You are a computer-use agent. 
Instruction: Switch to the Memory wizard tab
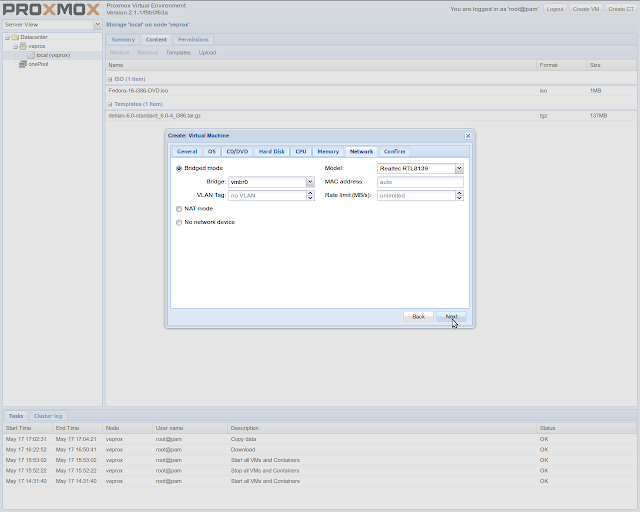(x=328, y=151)
